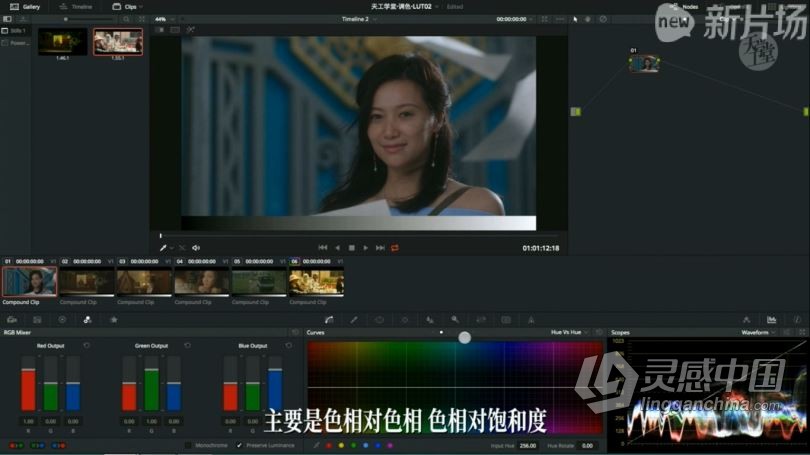Open the Clips dropdown arrow
Viewport: 810px width, 455px height.
click(141, 7)
